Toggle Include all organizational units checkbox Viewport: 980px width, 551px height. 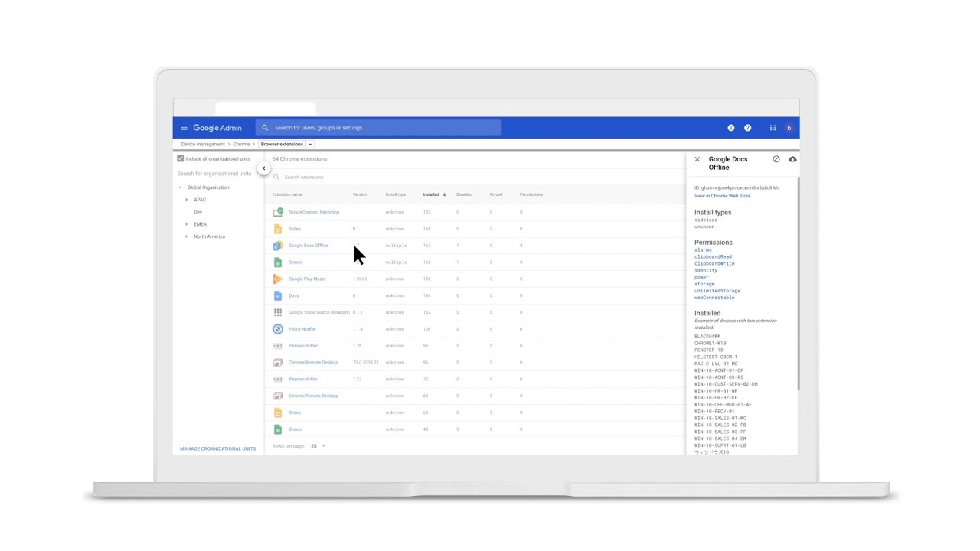pyautogui.click(x=181, y=158)
